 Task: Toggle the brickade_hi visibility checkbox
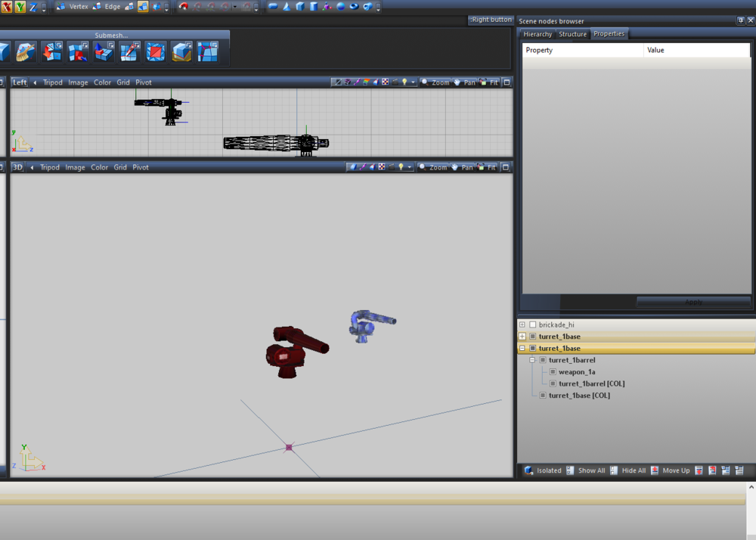(x=533, y=324)
